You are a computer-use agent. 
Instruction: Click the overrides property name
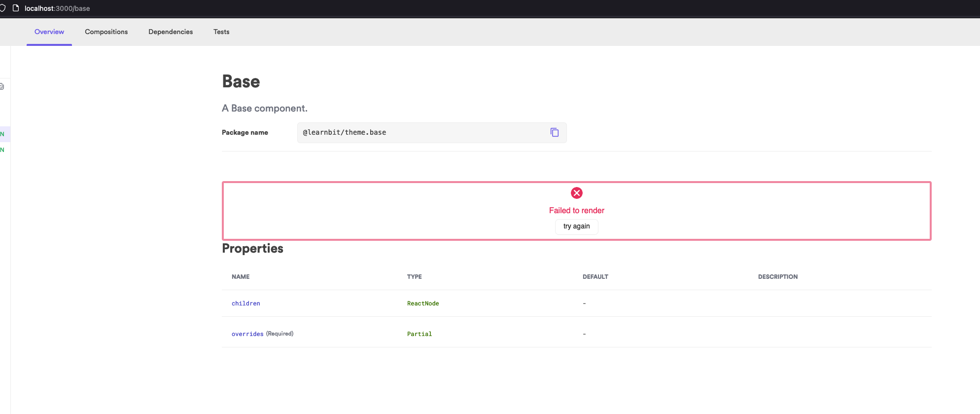[x=247, y=334]
